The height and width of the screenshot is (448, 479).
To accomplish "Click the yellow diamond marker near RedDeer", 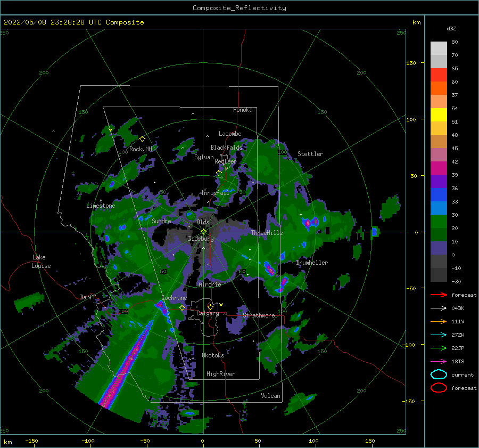I will (219, 173).
